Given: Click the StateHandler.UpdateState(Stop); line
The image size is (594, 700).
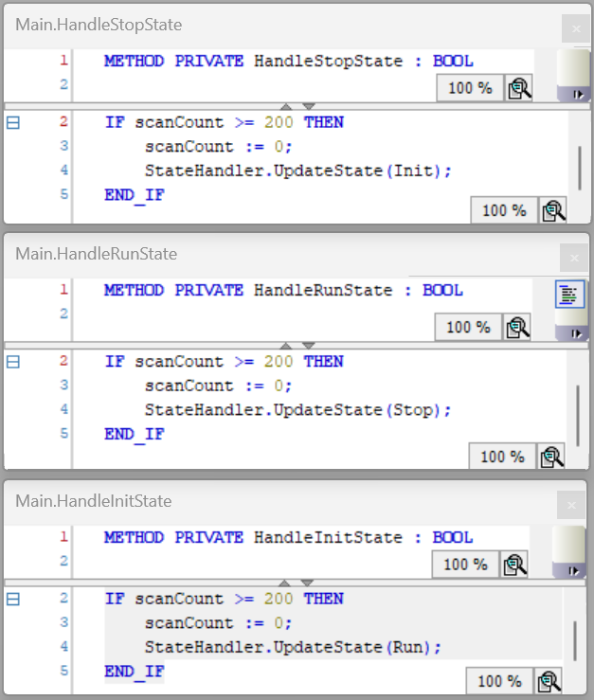Looking at the screenshot, I should 298,410.
